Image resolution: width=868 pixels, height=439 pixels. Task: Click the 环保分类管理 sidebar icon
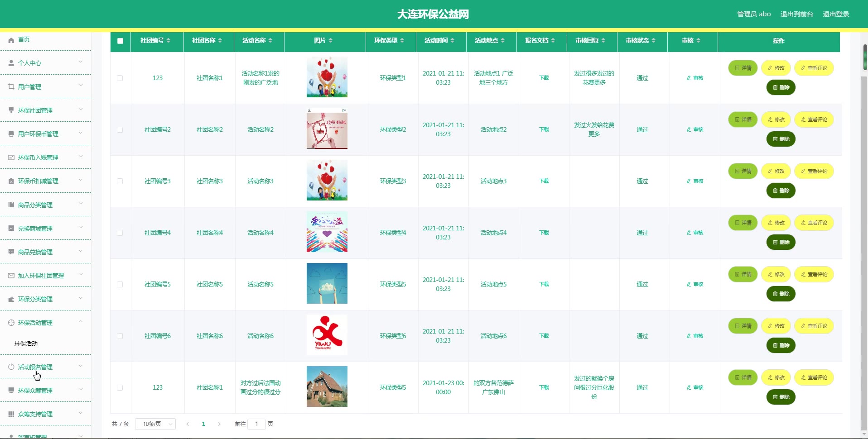click(11, 299)
